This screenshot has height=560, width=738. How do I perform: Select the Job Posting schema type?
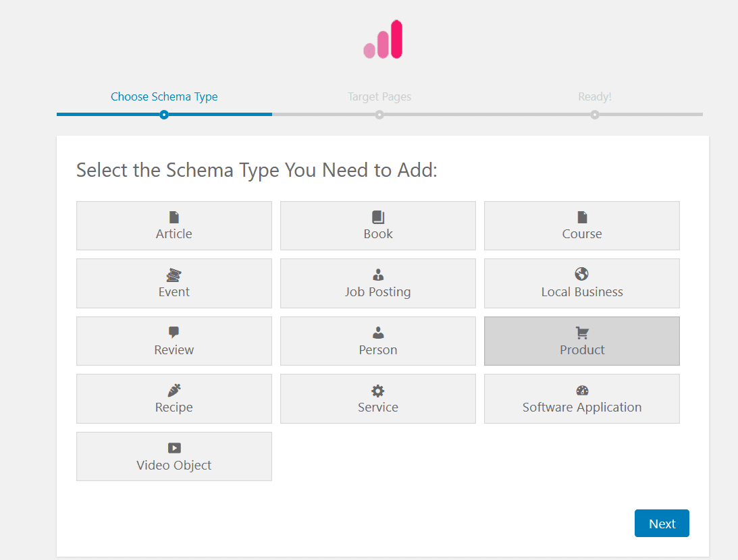pos(377,283)
